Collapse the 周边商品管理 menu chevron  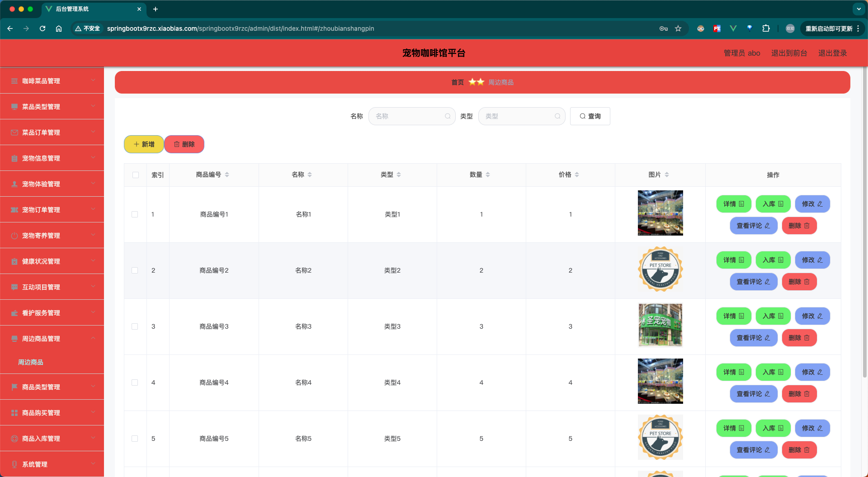(93, 338)
